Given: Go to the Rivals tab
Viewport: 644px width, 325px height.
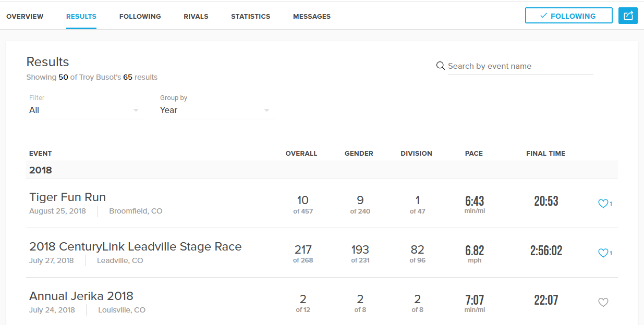Looking at the screenshot, I should 196,17.
